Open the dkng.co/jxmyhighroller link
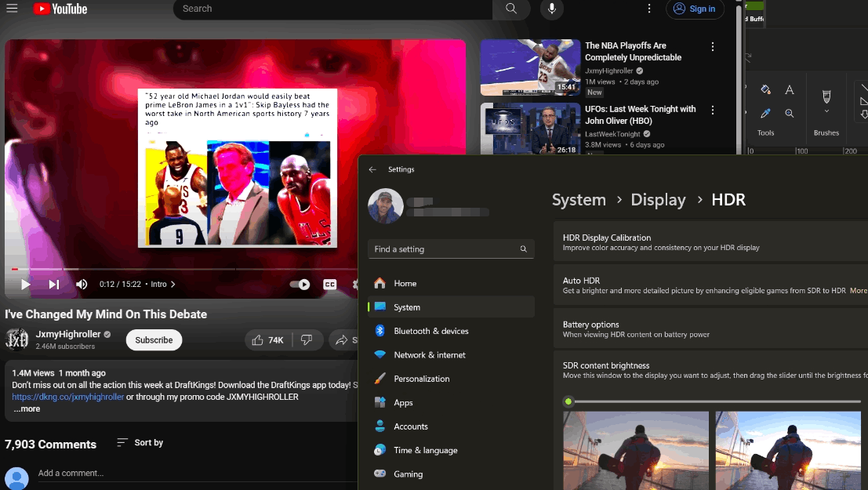The image size is (868, 490). coord(67,397)
